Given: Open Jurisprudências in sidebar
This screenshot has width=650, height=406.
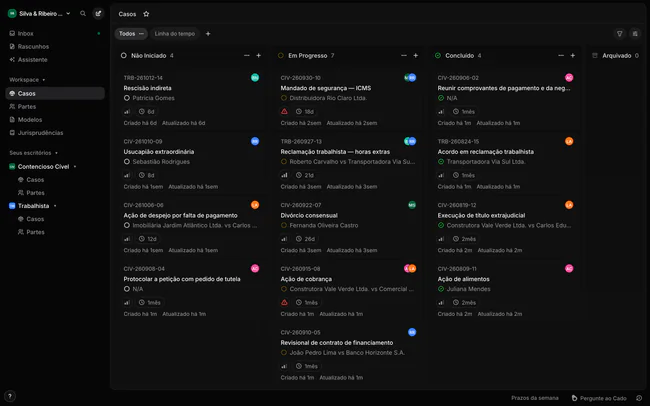Looking at the screenshot, I should point(55,133).
